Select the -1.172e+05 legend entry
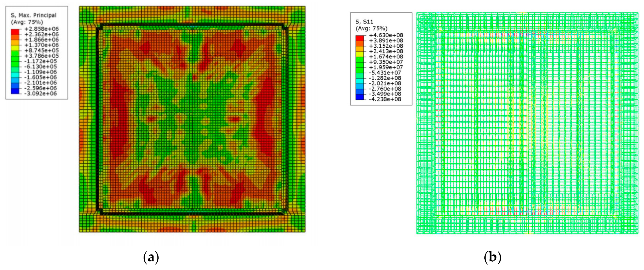The width and height of the screenshot is (644, 270). (41, 61)
